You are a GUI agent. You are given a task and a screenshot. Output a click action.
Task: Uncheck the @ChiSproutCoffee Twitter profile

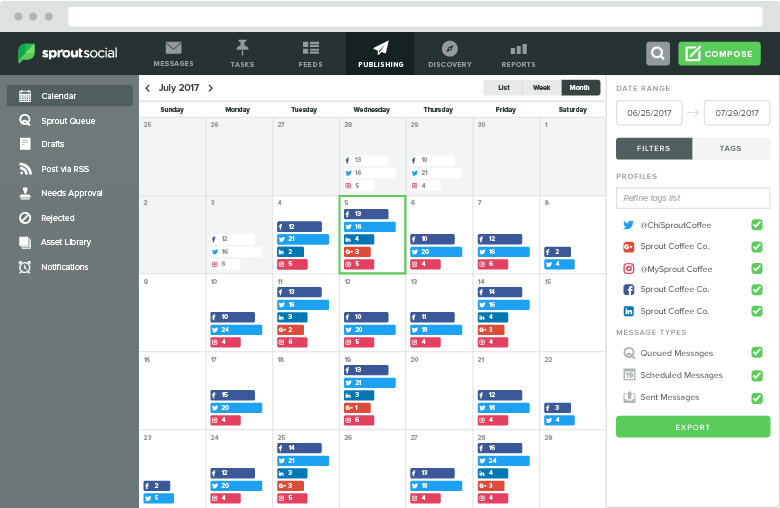[x=757, y=225]
